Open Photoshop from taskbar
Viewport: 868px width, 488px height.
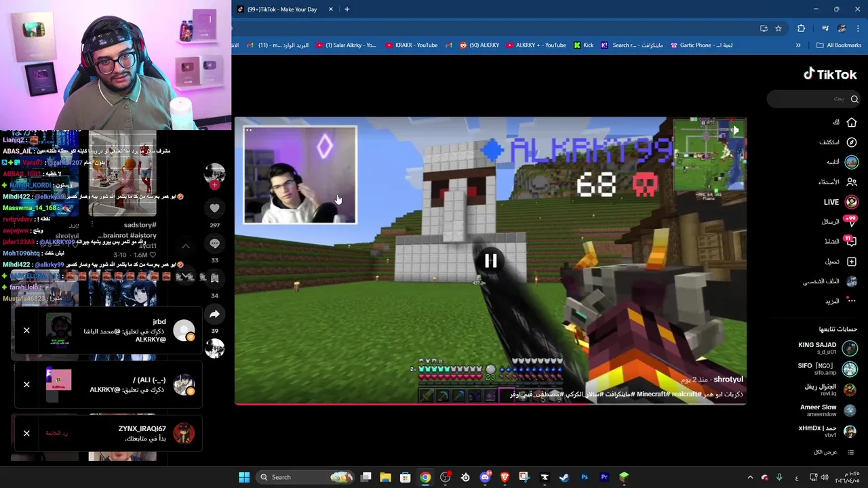pos(585,477)
